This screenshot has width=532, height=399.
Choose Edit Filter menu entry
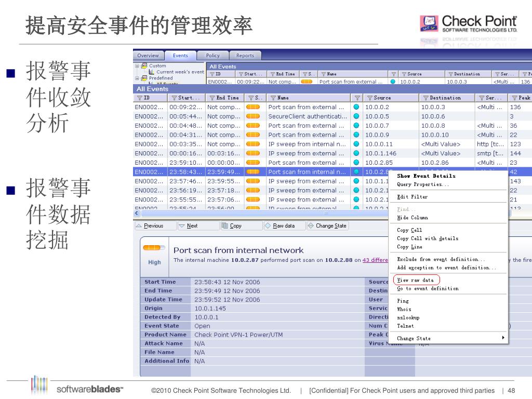pyautogui.click(x=412, y=197)
